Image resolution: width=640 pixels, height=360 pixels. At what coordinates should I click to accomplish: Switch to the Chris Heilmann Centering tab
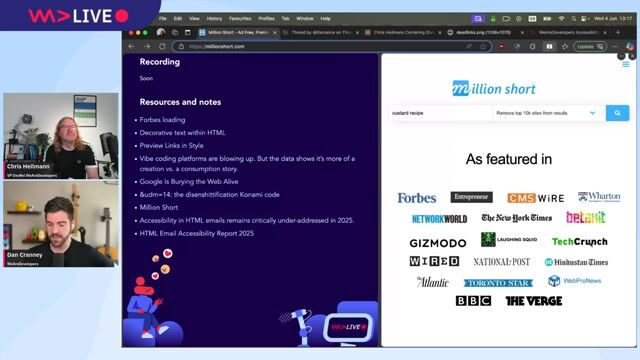403,32
